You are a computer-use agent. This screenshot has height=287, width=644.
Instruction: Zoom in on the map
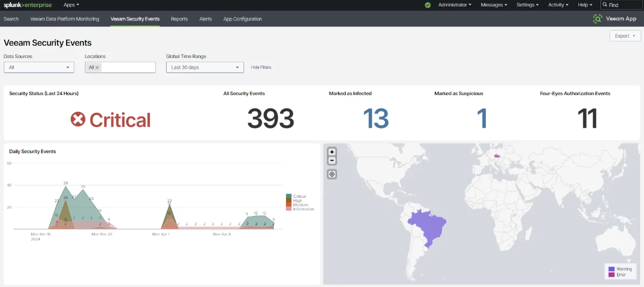[x=332, y=152]
